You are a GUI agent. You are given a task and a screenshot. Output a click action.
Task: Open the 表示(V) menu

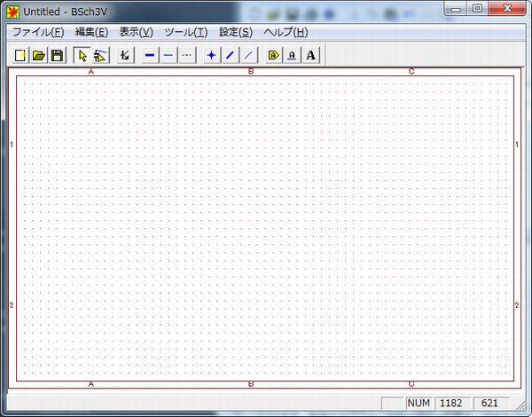[136, 32]
